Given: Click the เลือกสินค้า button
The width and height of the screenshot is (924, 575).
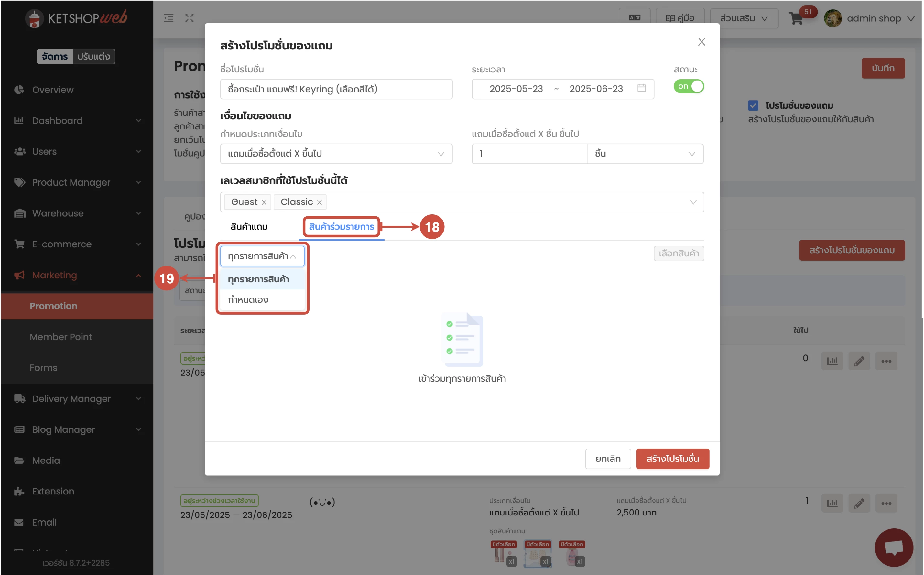Looking at the screenshot, I should point(679,253).
